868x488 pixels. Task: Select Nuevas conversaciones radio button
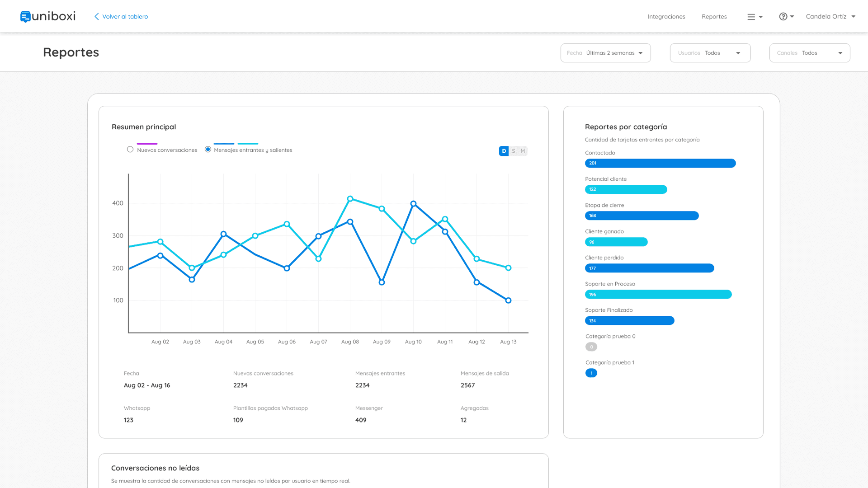click(130, 150)
